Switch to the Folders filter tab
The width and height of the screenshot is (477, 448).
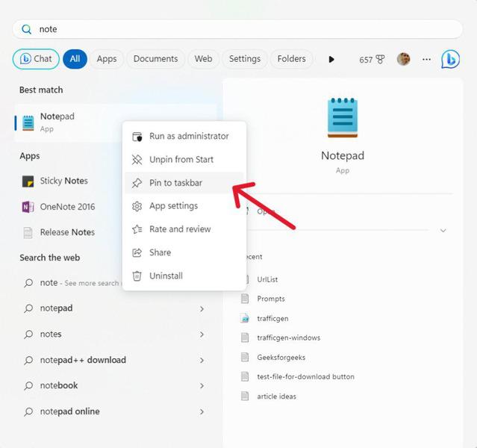(x=291, y=59)
